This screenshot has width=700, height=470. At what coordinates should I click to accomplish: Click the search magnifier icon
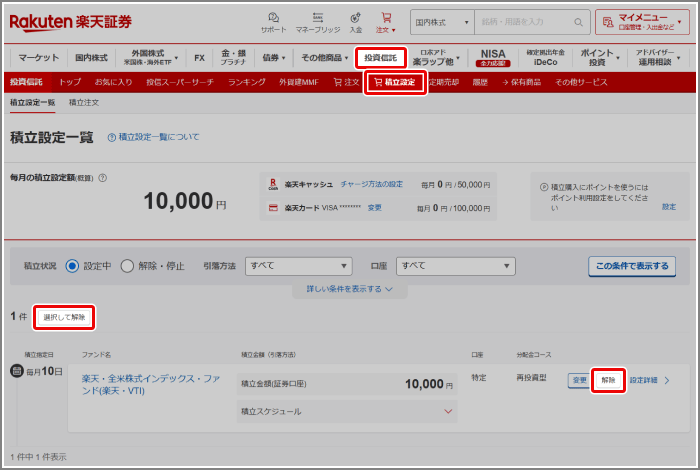578,22
